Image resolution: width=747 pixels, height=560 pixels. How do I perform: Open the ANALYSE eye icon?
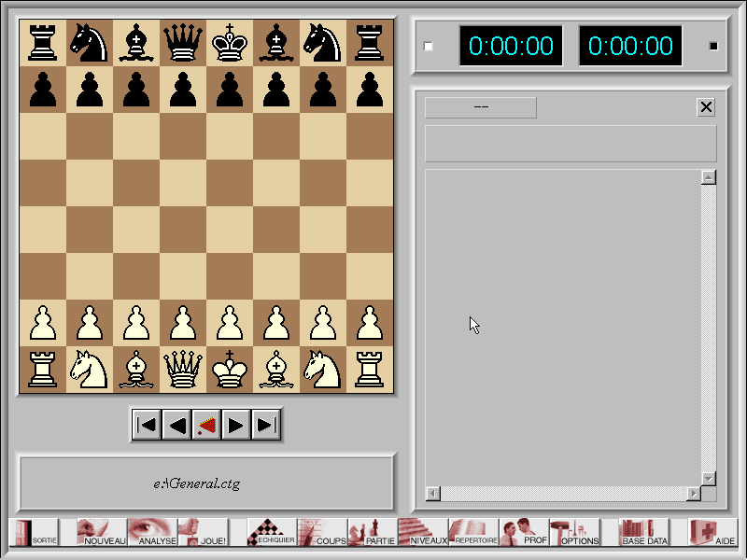pos(152,532)
